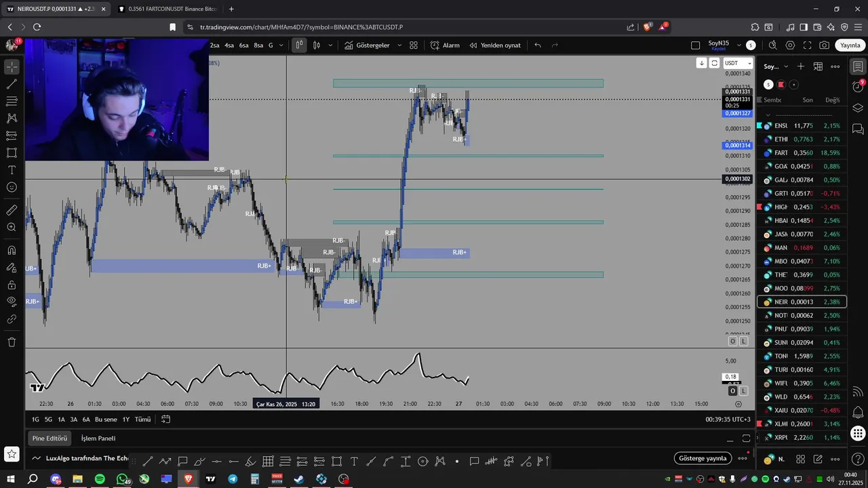868x488 pixels.
Task: Expand SoyN35 layout name dropdown
Action: point(738,45)
